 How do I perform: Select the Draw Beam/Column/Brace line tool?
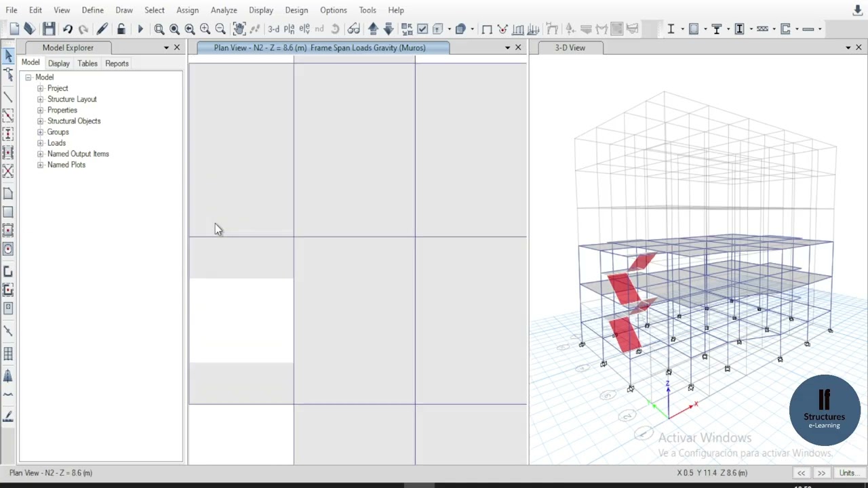click(8, 97)
